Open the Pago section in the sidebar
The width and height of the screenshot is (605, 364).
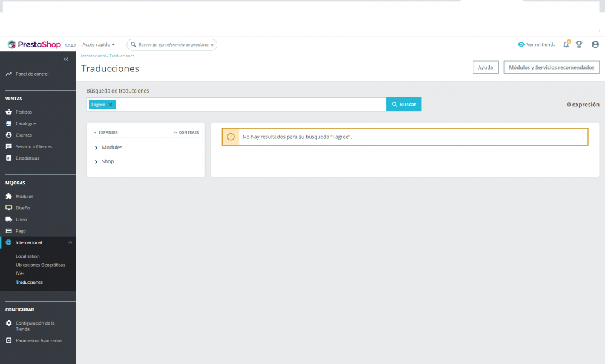tap(21, 230)
